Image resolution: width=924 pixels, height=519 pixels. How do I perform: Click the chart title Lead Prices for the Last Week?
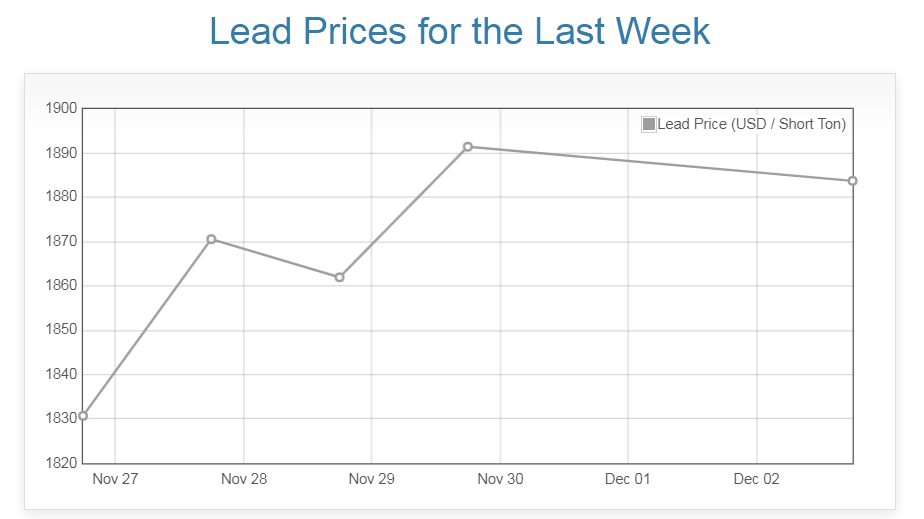pos(460,31)
